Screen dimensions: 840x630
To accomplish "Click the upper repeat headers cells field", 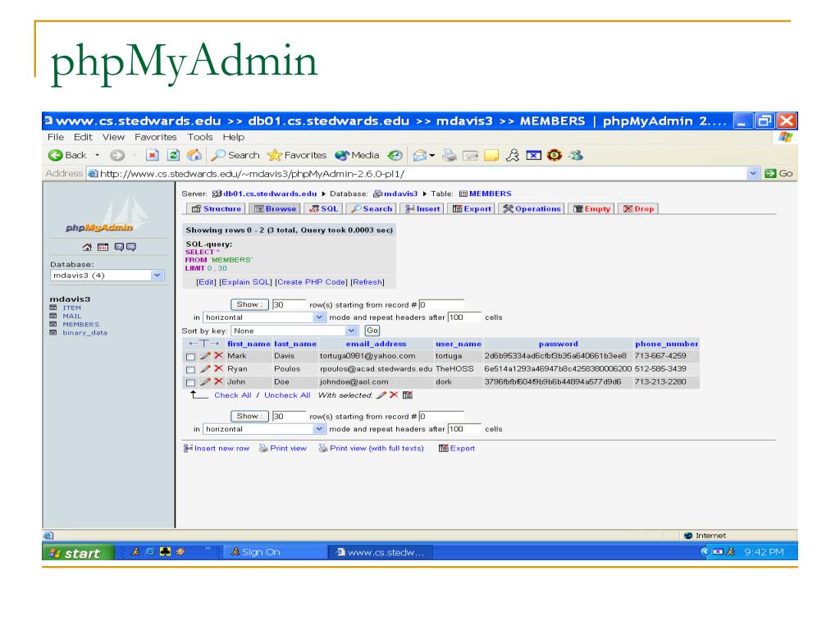I will [x=464, y=317].
